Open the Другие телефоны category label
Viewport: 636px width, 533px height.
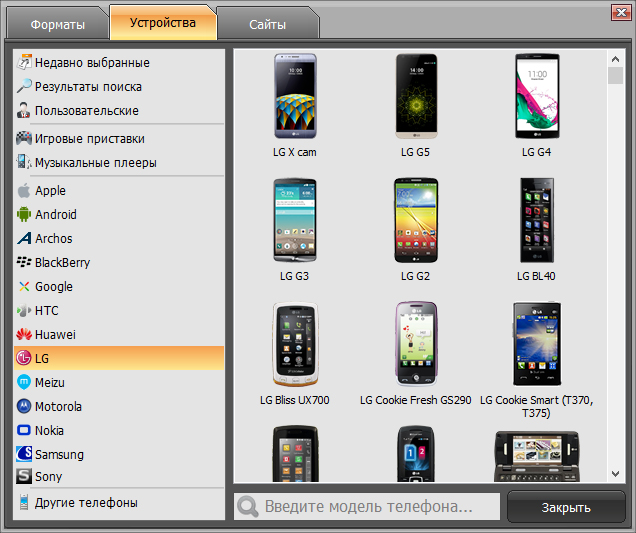tap(86, 503)
